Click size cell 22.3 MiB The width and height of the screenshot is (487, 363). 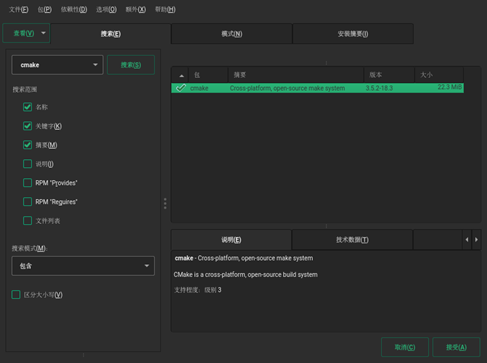(x=450, y=87)
